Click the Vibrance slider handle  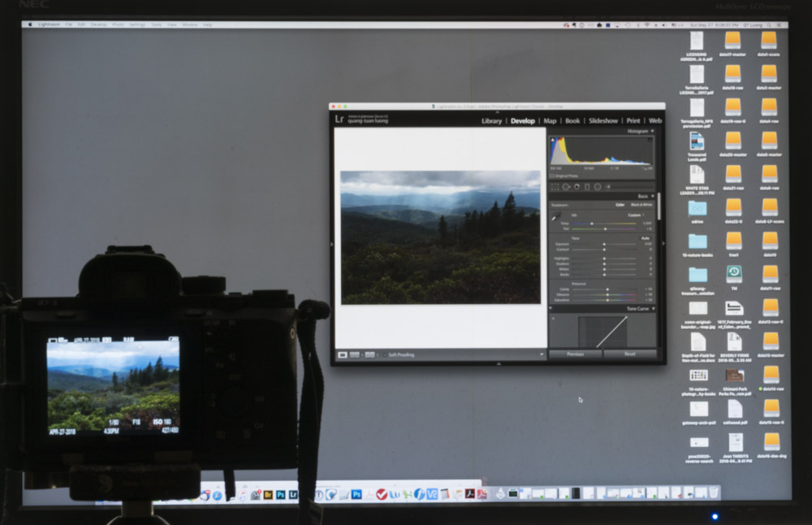(607, 295)
